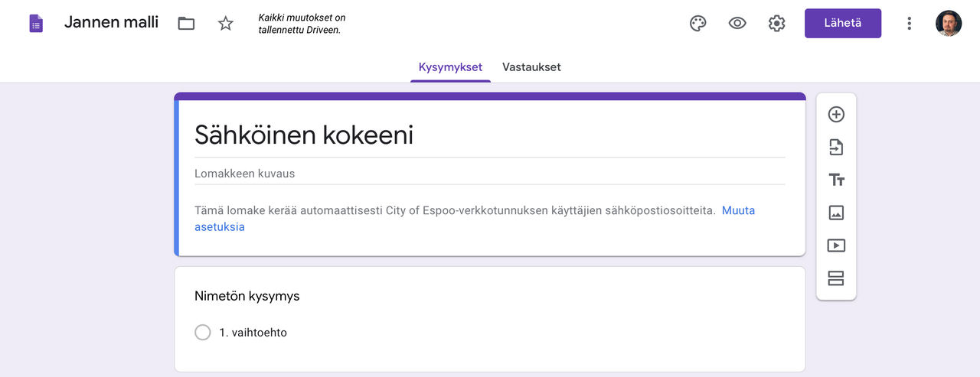Image resolution: width=980 pixels, height=377 pixels.
Task: Open the Google account avatar menu
Action: [x=949, y=23]
